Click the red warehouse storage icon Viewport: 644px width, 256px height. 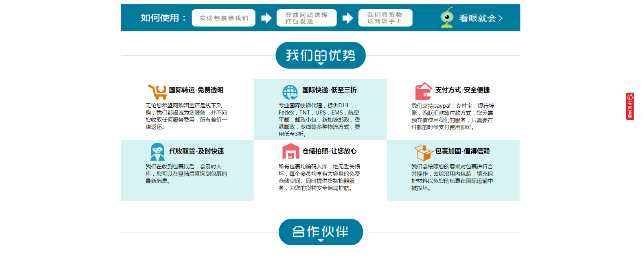(x=291, y=152)
